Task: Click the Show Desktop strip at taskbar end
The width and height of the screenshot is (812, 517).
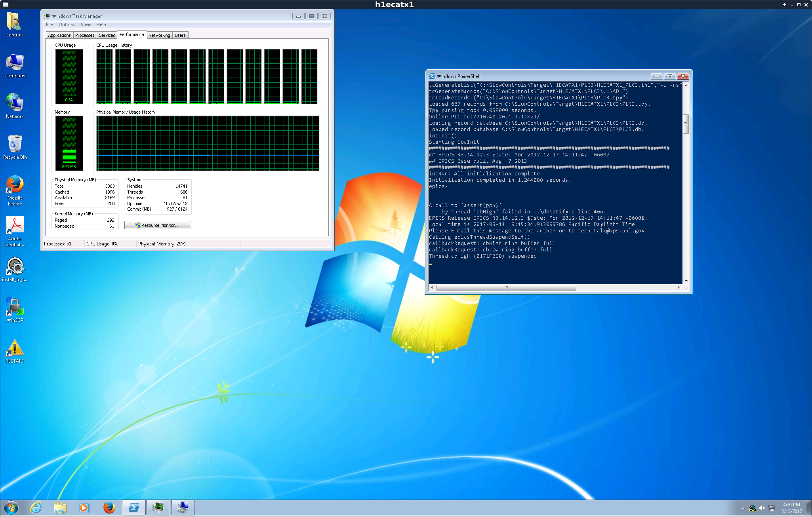Action: click(809, 508)
